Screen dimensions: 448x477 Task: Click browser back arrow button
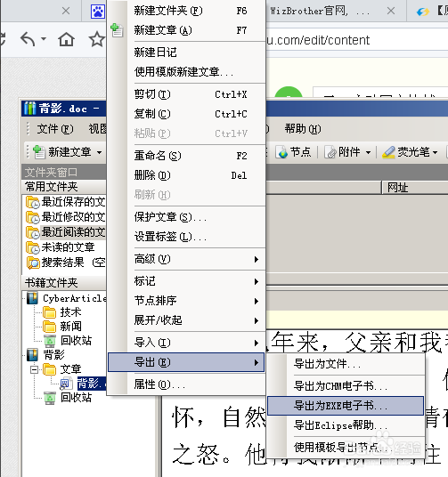28,39
